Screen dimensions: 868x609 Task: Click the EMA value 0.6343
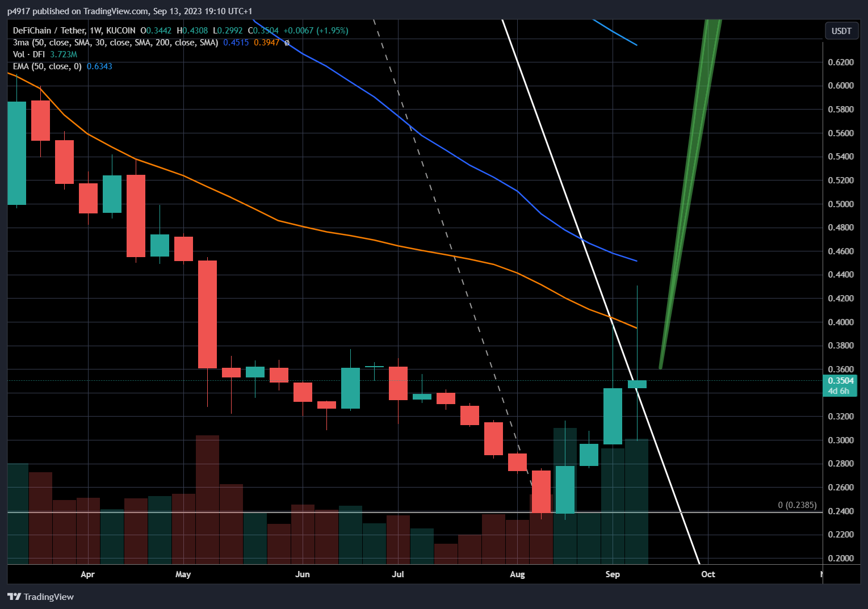[99, 66]
